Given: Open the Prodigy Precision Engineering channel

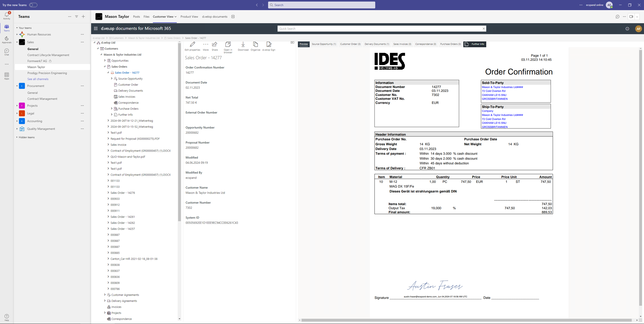Looking at the screenshot, I should [47, 73].
